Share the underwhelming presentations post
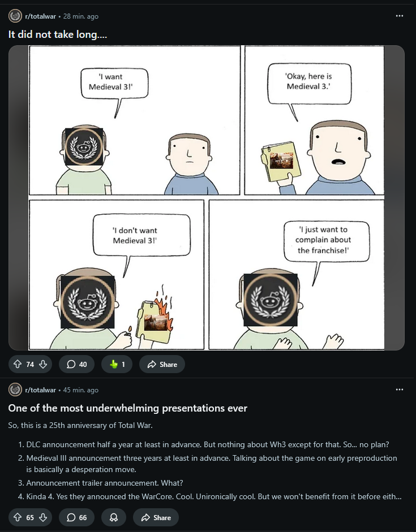416x532 pixels. tap(156, 517)
